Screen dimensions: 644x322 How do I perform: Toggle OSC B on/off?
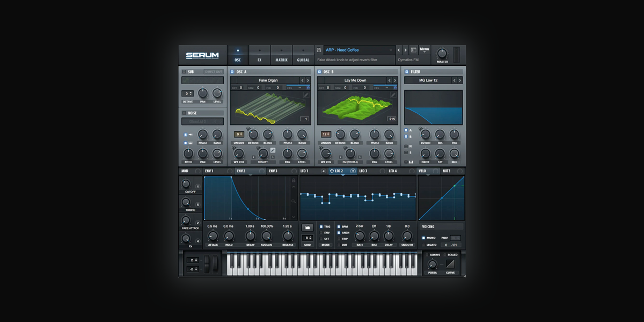319,71
